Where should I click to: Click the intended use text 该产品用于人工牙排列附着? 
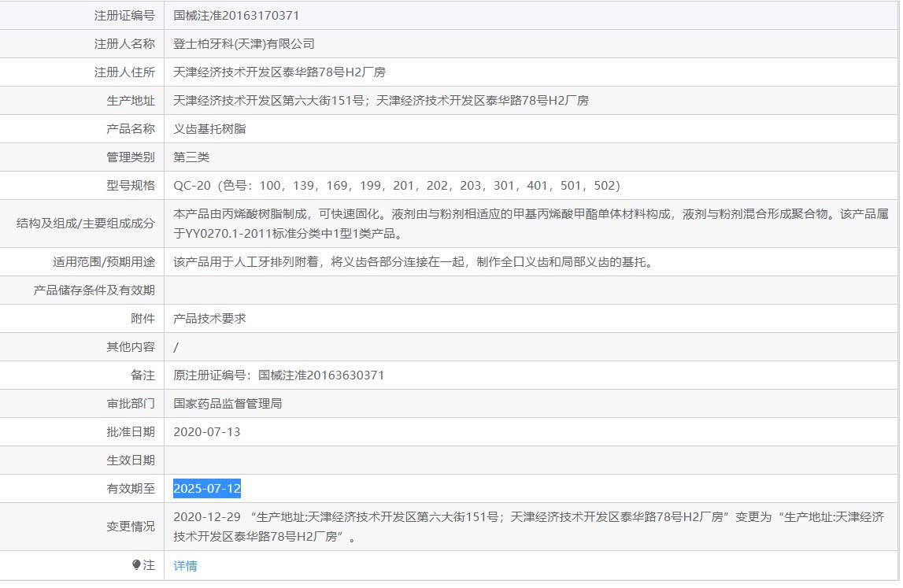[x=414, y=262]
